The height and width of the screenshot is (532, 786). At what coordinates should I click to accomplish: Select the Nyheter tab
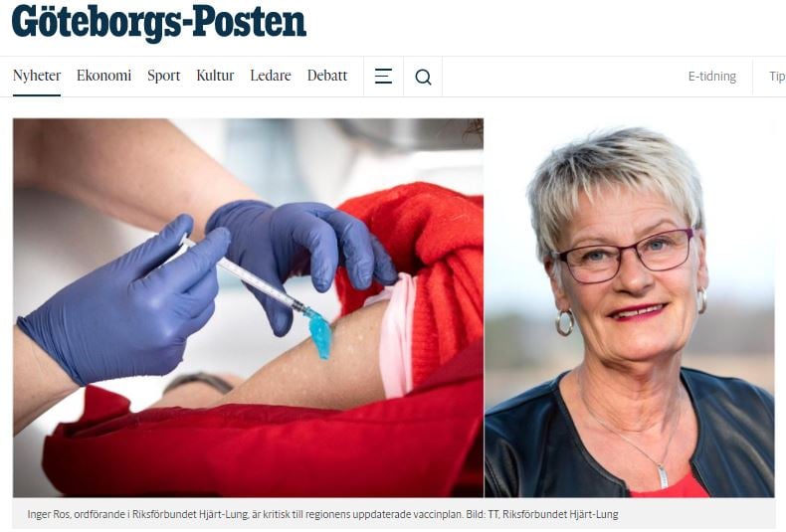tap(37, 76)
